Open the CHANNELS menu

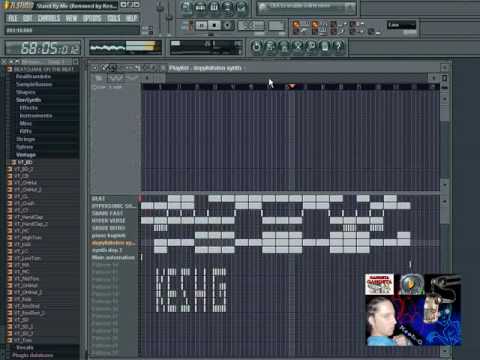[49, 18]
